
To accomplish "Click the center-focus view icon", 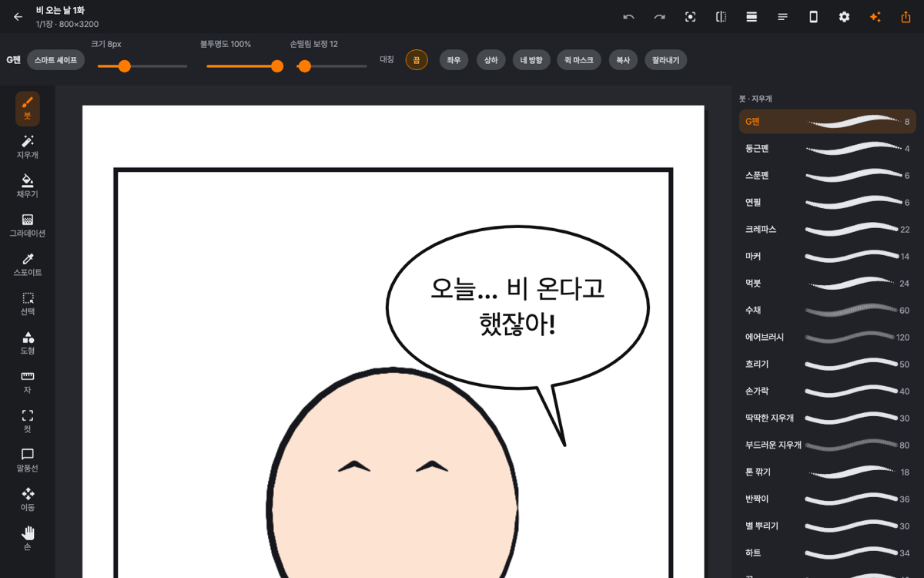I will (x=690, y=17).
